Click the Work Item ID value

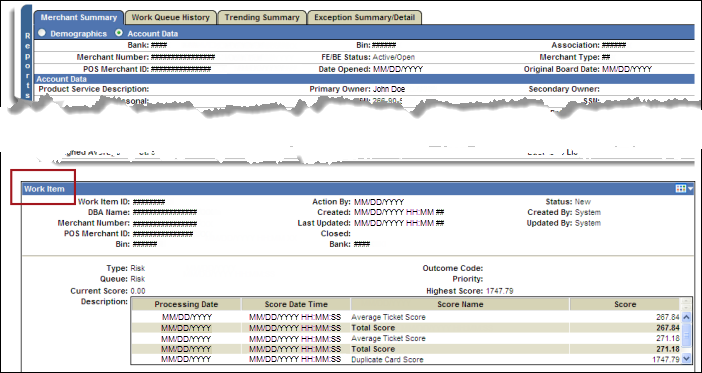(149, 202)
